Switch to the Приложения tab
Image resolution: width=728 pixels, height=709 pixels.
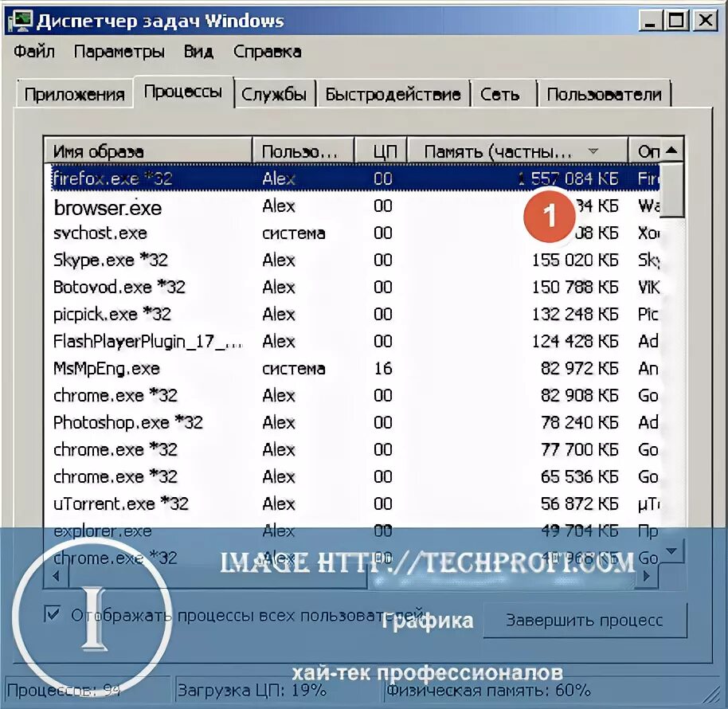[74, 94]
